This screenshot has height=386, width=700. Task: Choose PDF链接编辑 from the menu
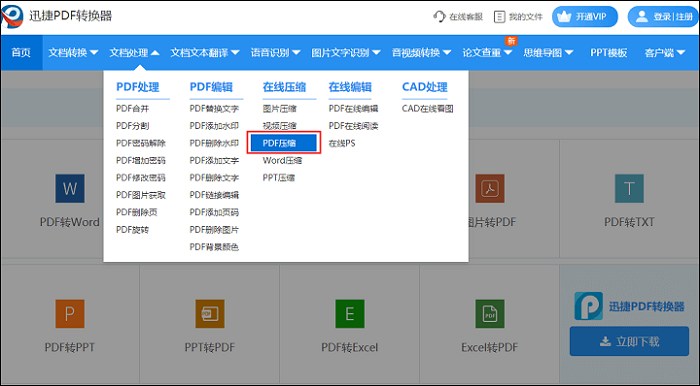pos(214,195)
